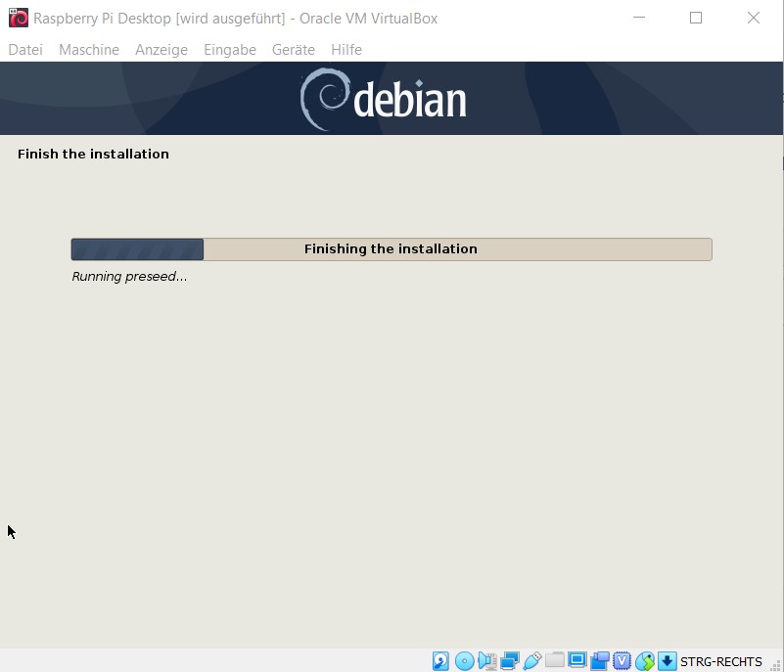Image resolution: width=784 pixels, height=672 pixels.
Task: Open the hard disk activity indicator
Action: [440, 661]
